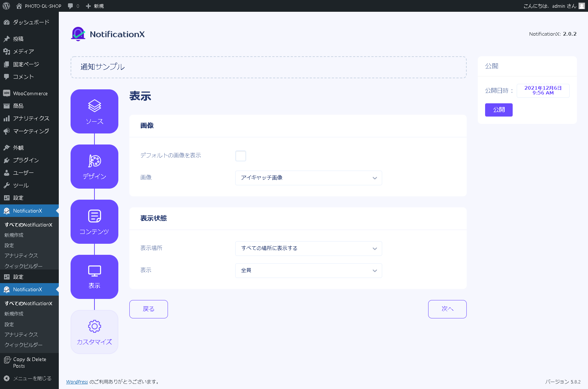Click the admin avatar icon at top right
This screenshot has height=389, width=588.
[x=582, y=6]
